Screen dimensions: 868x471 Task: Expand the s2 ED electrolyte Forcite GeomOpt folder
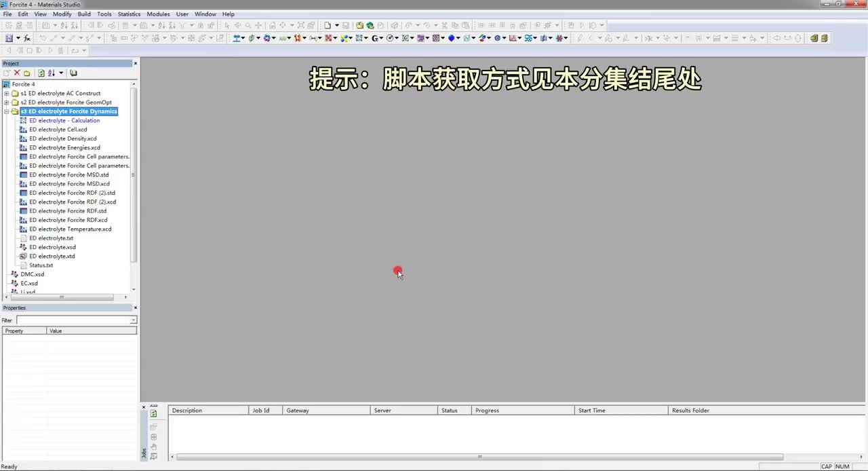[x=7, y=102]
